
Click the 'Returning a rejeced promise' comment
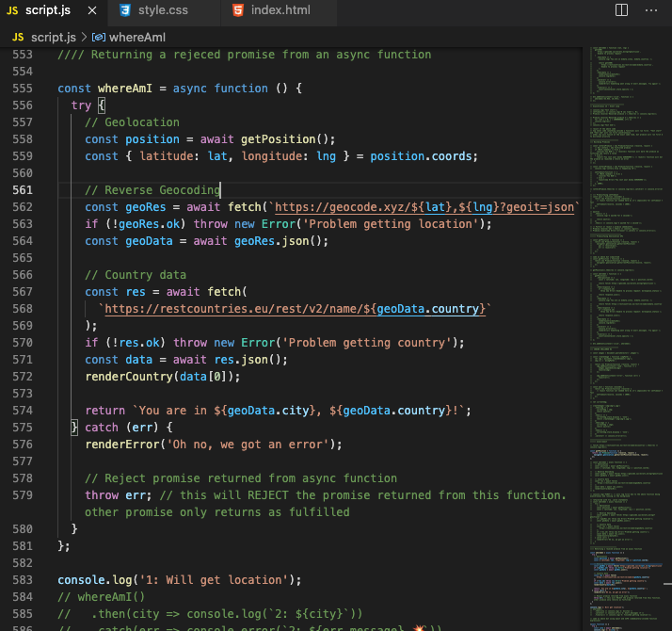(x=245, y=55)
